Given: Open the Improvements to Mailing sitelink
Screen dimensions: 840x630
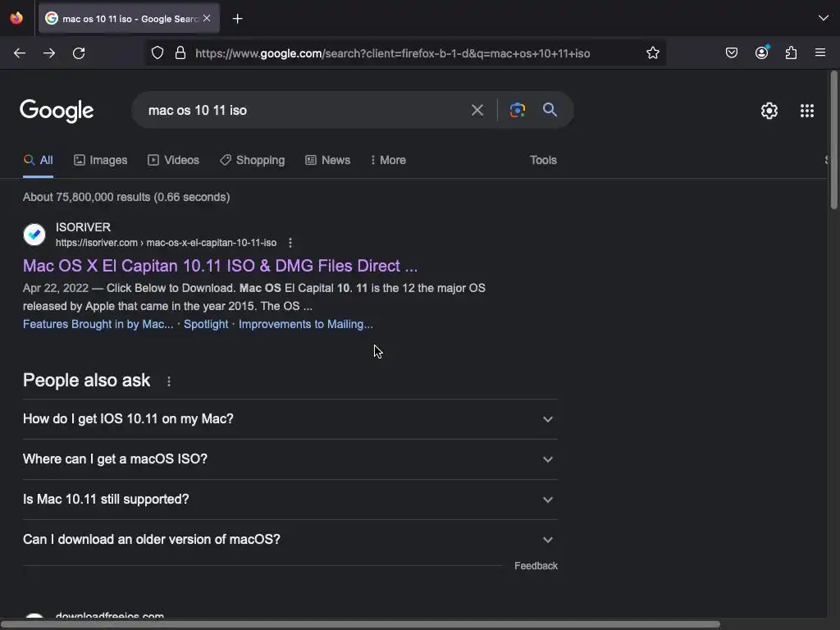Looking at the screenshot, I should coord(306,324).
